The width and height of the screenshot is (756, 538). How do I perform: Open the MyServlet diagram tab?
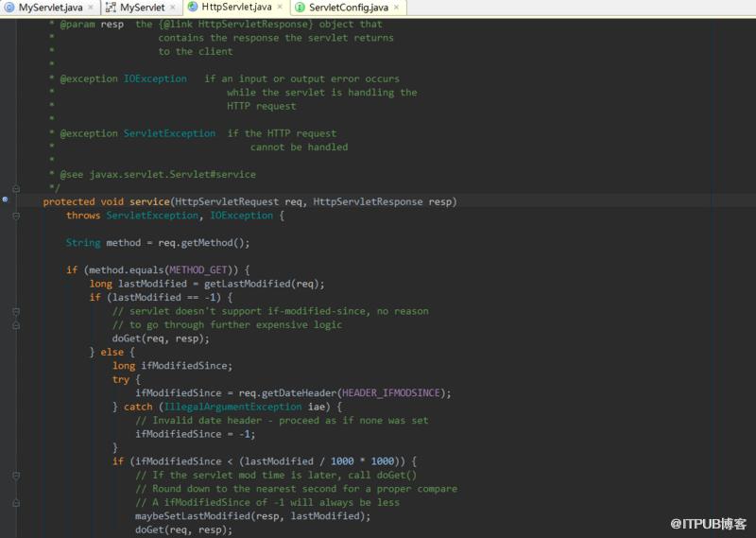pyautogui.click(x=143, y=8)
